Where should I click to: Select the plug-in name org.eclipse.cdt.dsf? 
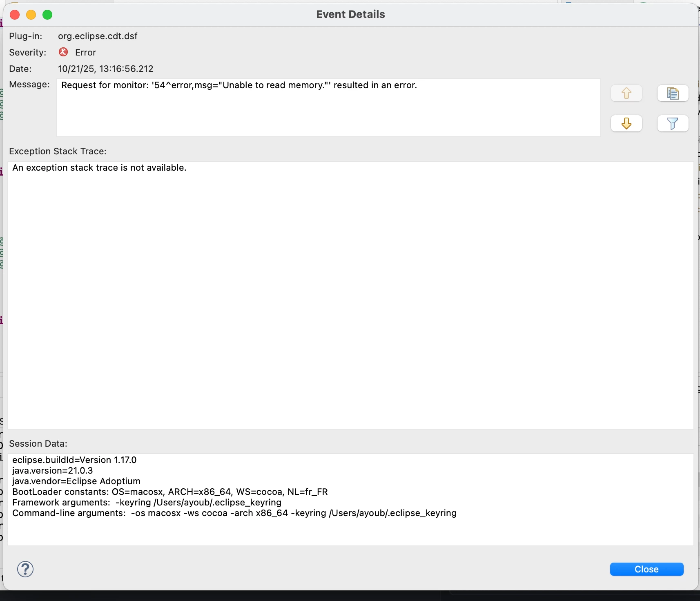(98, 36)
